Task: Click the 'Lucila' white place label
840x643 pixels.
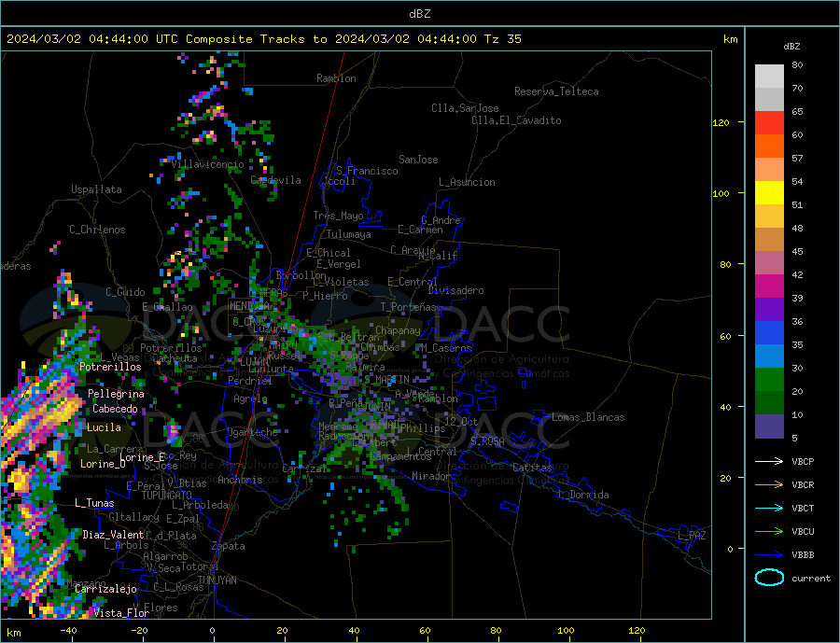Action: pos(104,427)
